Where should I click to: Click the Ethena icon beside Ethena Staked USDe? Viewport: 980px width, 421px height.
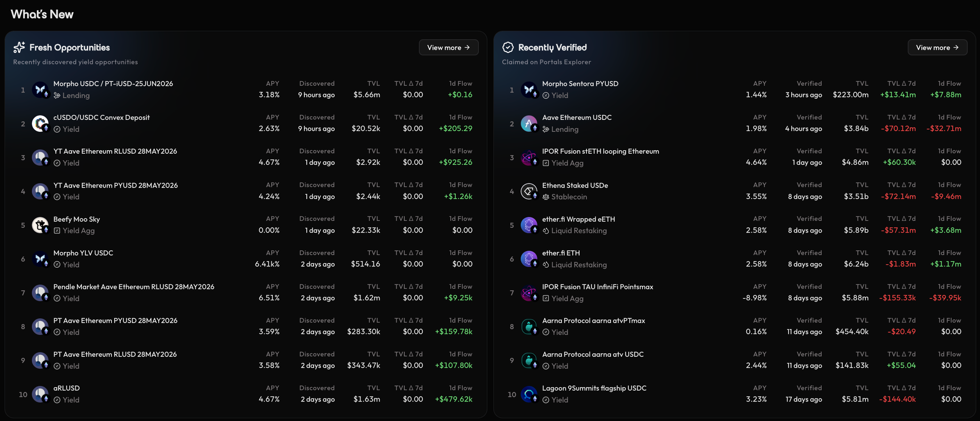pyautogui.click(x=529, y=191)
